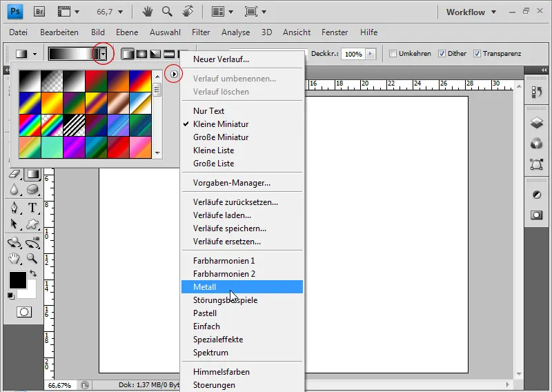Select the Hand tool in top application bar
Image resolution: width=552 pixels, height=392 pixels.
[148, 12]
